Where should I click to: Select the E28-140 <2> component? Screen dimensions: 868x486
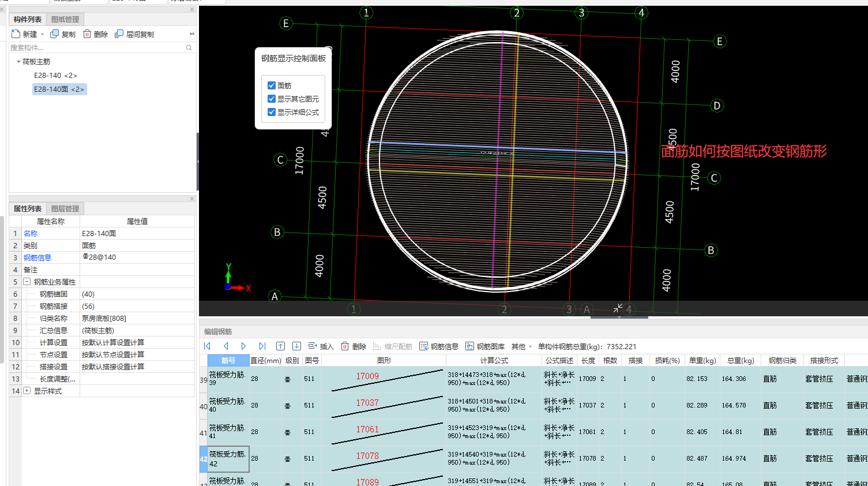pos(55,76)
